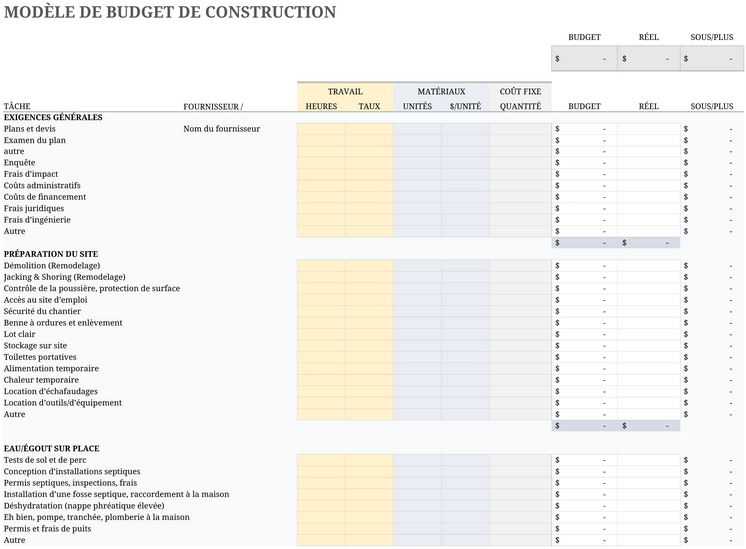Viewport: 746px width, 549px height.
Task: Select the 'Permis et frais de puits' cell
Action: (x=48, y=529)
